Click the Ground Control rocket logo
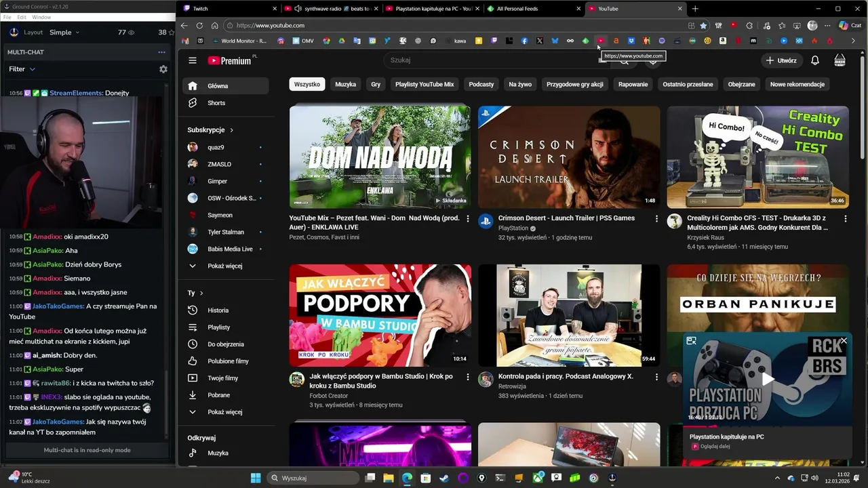Screen dimensions: 868x488 14,33
